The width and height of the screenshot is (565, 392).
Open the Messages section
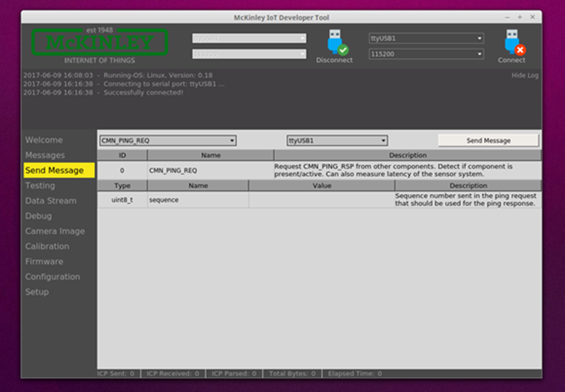(45, 155)
